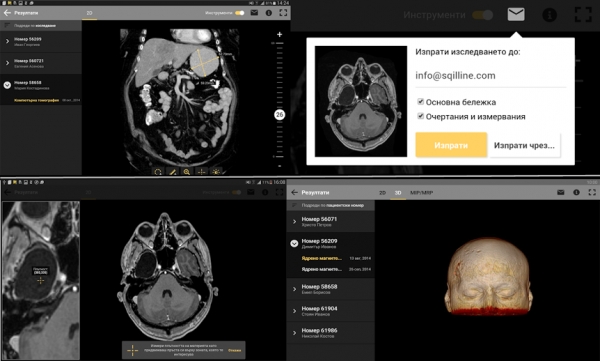
Task: Click status bar clock showing 14:24
Action: [x=283, y=3]
